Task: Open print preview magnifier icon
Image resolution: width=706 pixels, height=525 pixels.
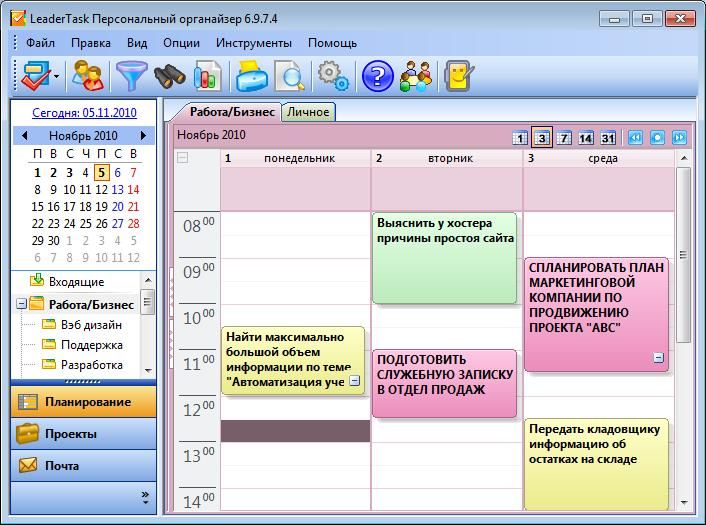Action: click(x=289, y=76)
